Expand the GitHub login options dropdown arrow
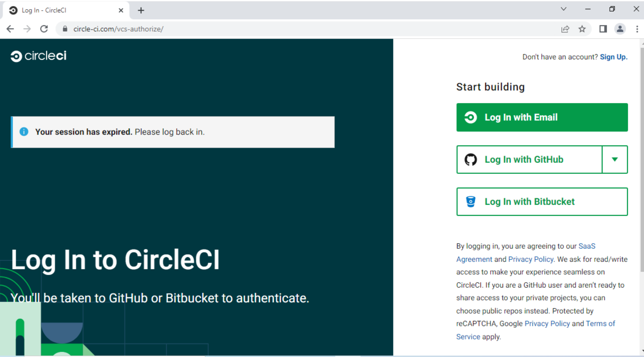The image size is (644, 357). 615,160
